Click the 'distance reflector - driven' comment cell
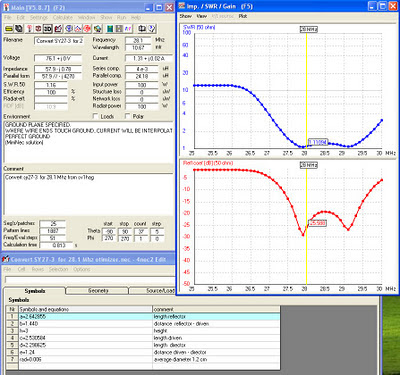Screen dimensions: 400x375 click(x=216, y=323)
